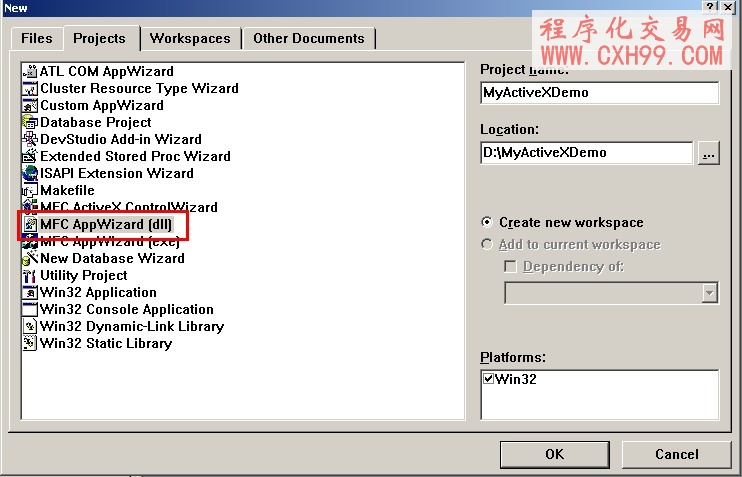Switch to the Files tab
This screenshot has width=742, height=477.
point(36,38)
